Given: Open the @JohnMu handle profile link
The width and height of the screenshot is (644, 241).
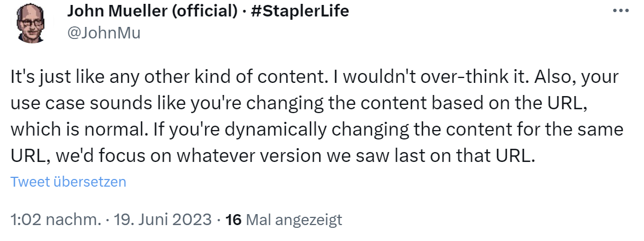Looking at the screenshot, I should [103, 33].
